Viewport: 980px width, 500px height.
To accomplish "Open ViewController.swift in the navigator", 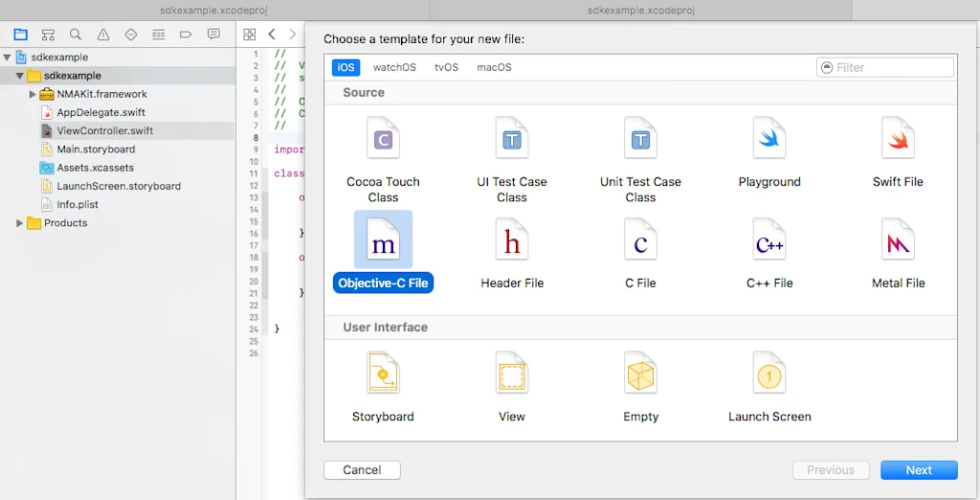I will [x=105, y=131].
